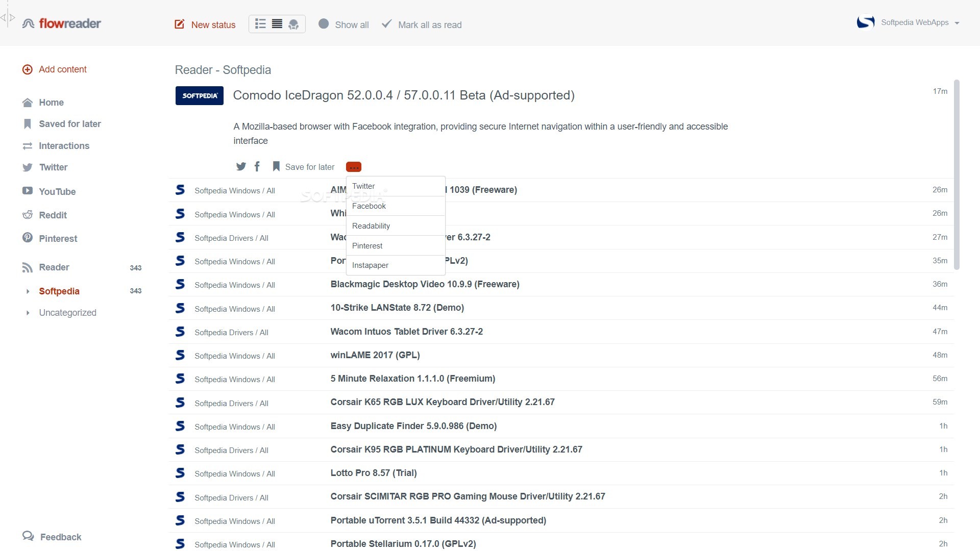The width and height of the screenshot is (980, 551).
Task: Open Reddit section in sidebar
Action: click(53, 215)
